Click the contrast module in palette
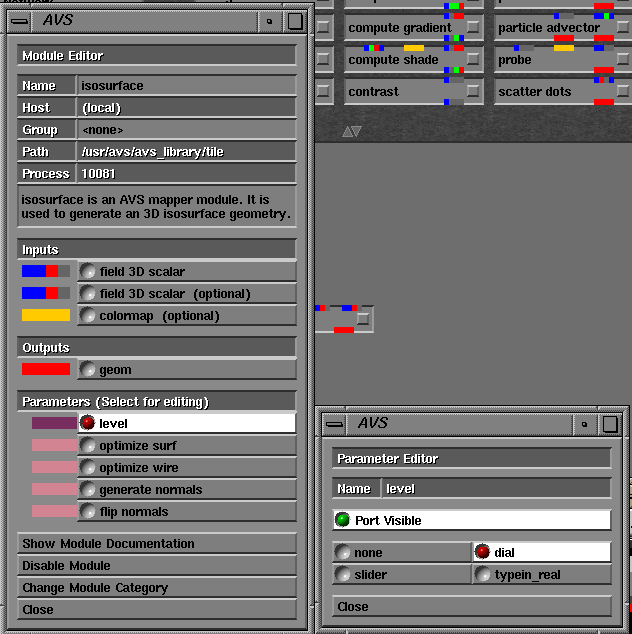The height and width of the screenshot is (634, 632). 413,91
